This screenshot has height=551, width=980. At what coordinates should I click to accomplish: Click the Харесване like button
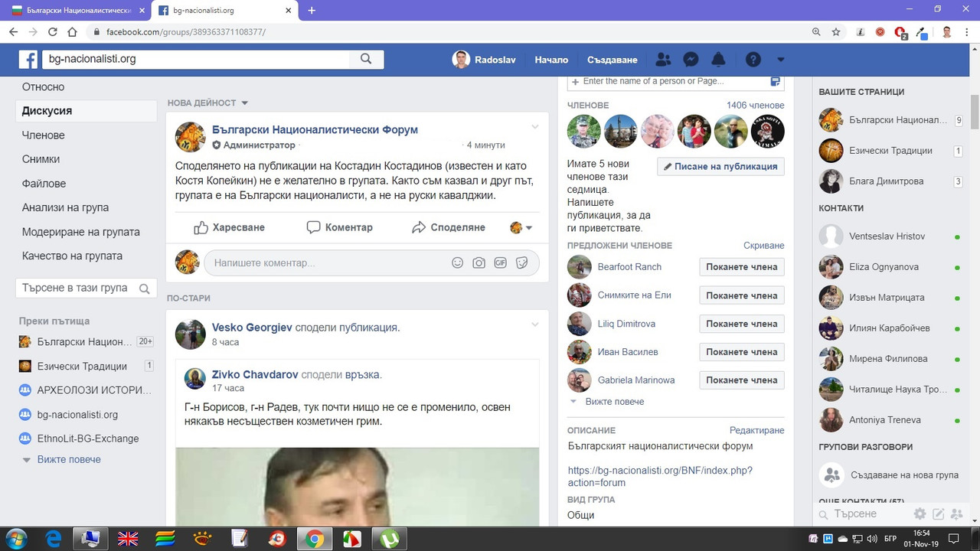[229, 227]
